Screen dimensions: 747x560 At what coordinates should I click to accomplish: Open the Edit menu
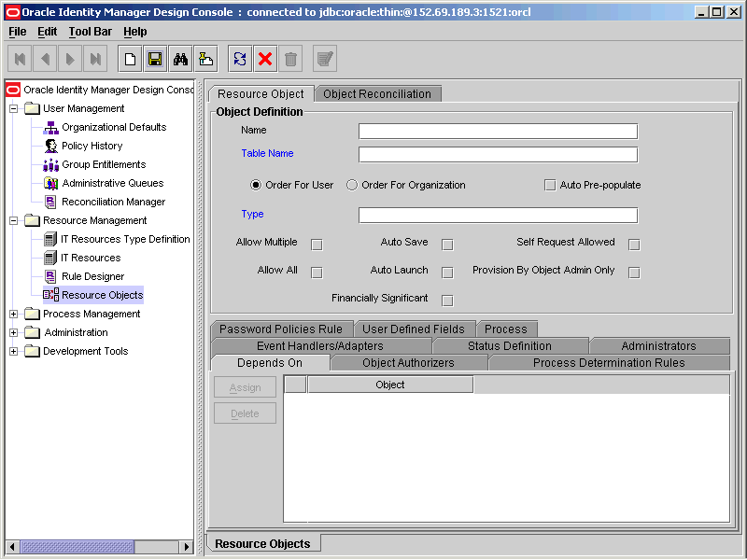coord(48,32)
